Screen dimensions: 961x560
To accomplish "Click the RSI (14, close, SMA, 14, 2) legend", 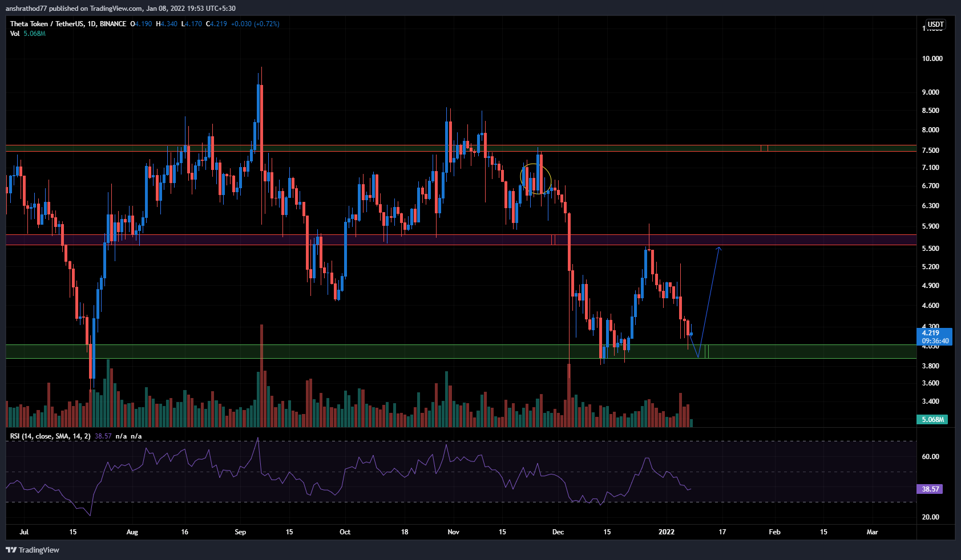I will coord(50,436).
